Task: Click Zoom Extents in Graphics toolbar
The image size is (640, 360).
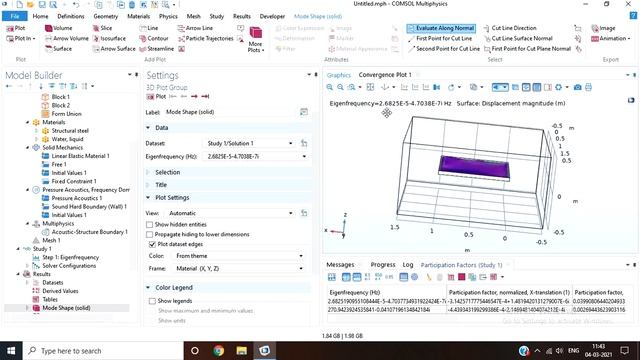Action: point(370,87)
